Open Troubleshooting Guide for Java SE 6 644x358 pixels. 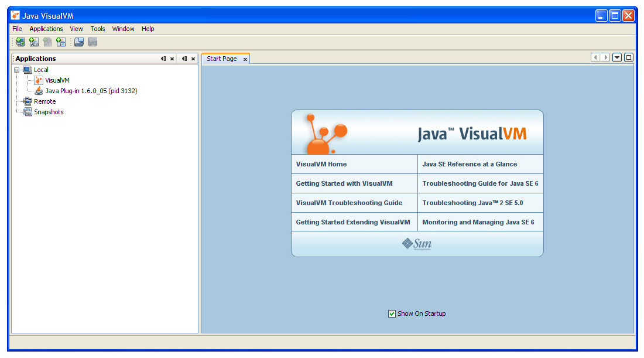pyautogui.click(x=480, y=183)
